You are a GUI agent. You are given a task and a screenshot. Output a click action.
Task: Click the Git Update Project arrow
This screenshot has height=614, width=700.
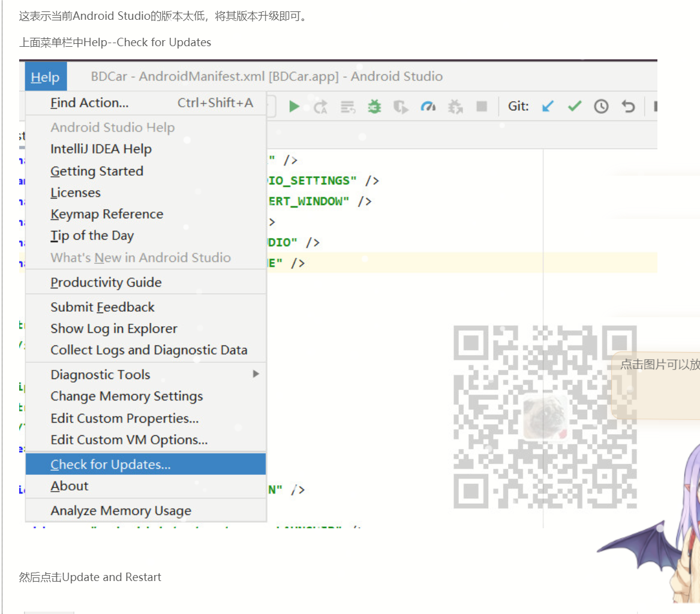click(x=547, y=106)
